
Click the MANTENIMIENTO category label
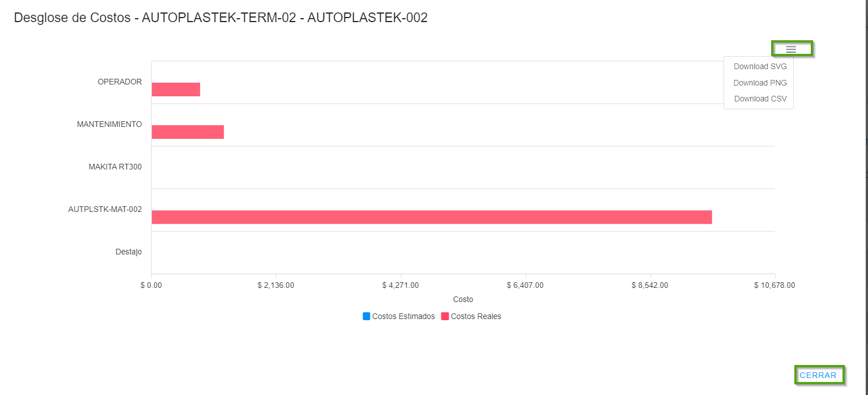click(x=109, y=124)
